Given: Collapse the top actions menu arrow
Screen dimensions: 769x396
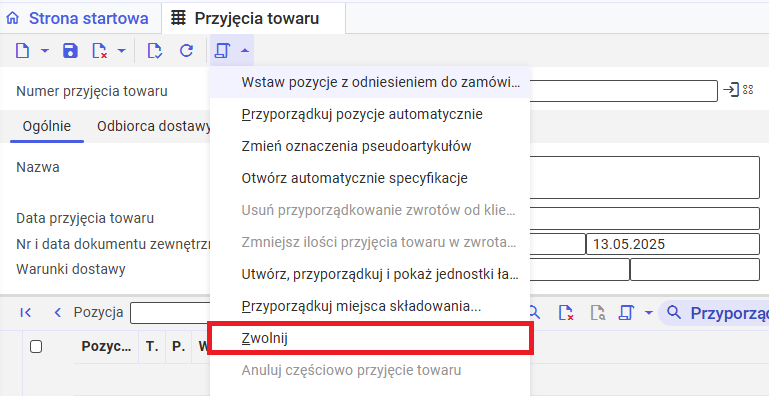Looking at the screenshot, I should tap(245, 51).
